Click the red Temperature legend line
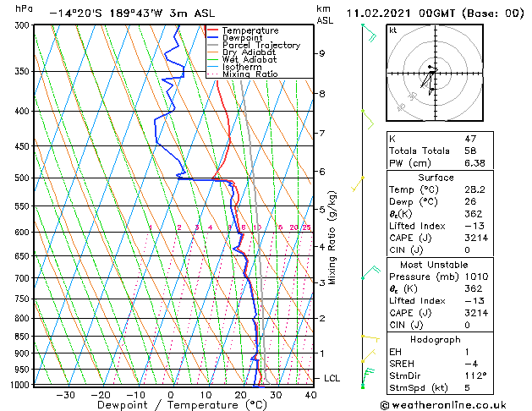532x411 pixels. [212, 30]
